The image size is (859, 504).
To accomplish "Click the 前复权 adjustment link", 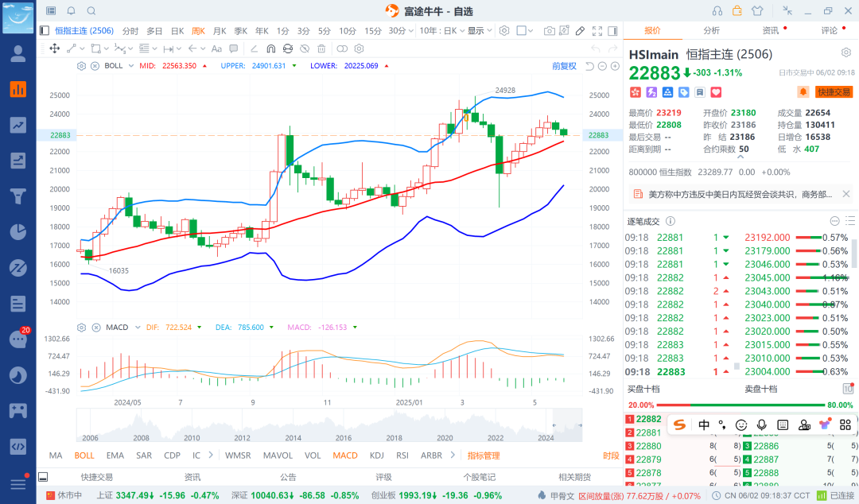I will tap(564, 66).
